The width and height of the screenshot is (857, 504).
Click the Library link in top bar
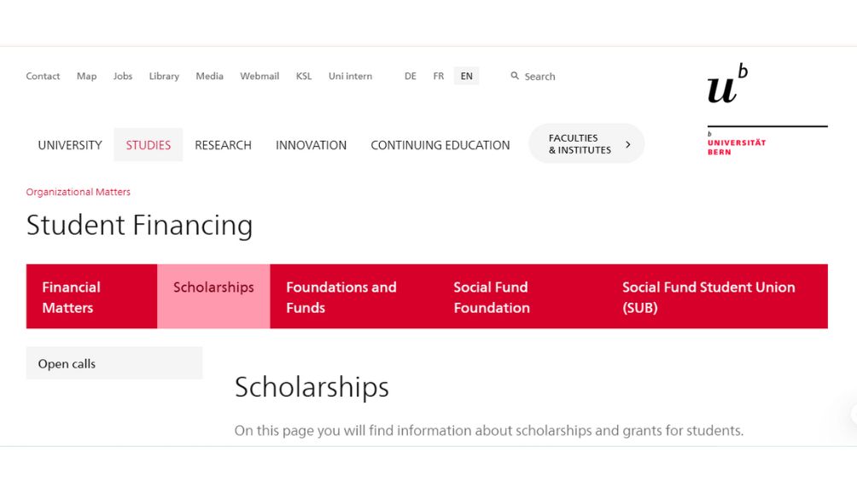point(164,76)
